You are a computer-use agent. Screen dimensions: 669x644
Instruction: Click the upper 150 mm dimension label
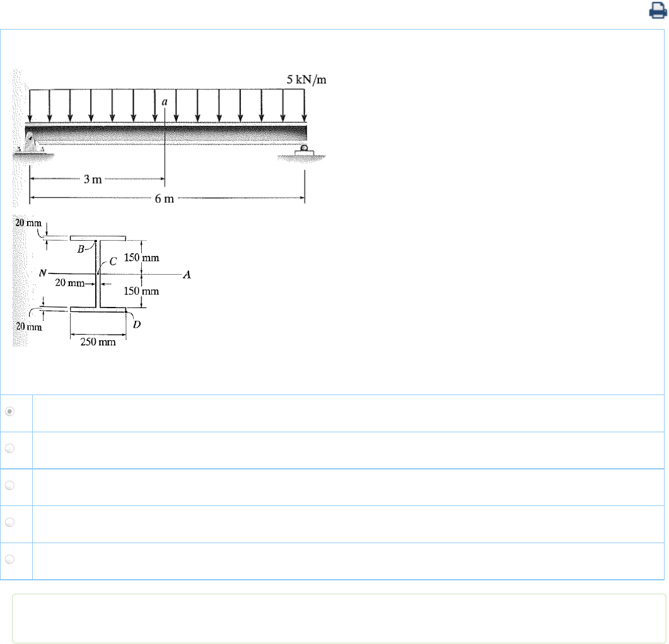coord(141,258)
